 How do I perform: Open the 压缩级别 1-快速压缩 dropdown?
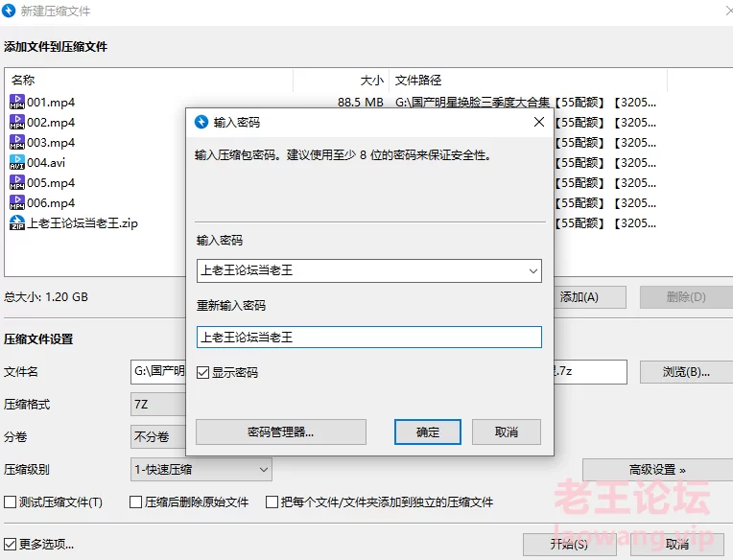coord(201,470)
